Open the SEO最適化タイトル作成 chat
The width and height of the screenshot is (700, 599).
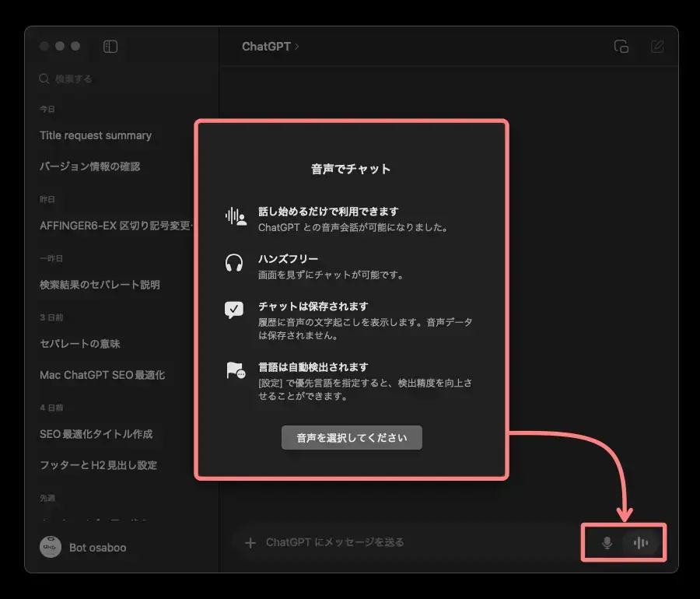pyautogui.click(x=96, y=434)
